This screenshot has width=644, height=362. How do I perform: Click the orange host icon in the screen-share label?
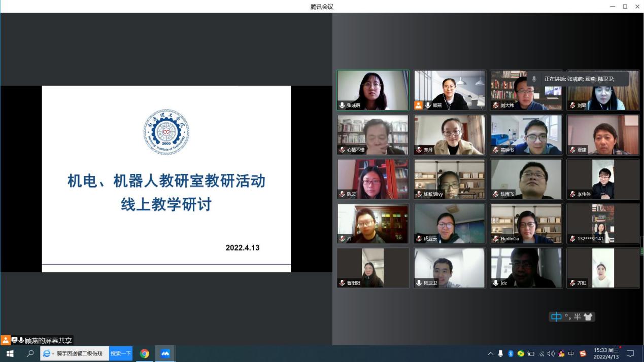point(6,340)
